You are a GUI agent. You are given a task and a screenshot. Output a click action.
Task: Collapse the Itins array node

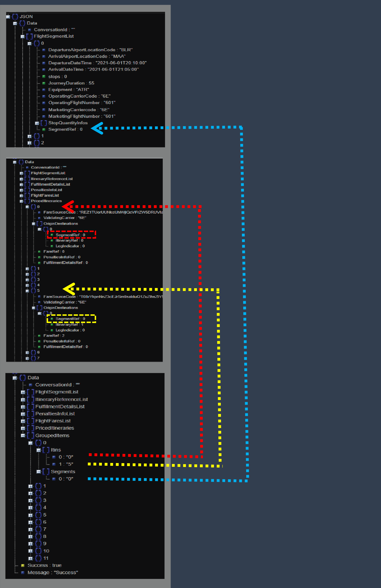tap(39, 450)
